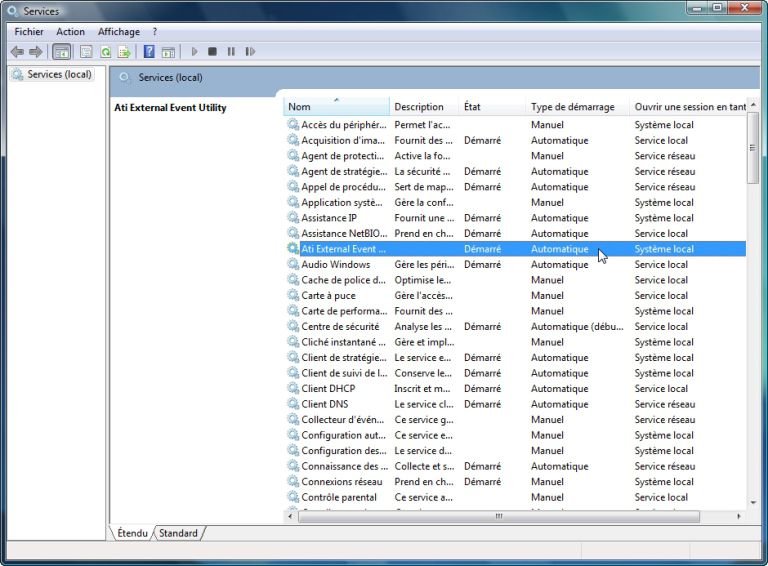Sort by the Nom column header
This screenshot has width=768, height=566.
[x=336, y=107]
